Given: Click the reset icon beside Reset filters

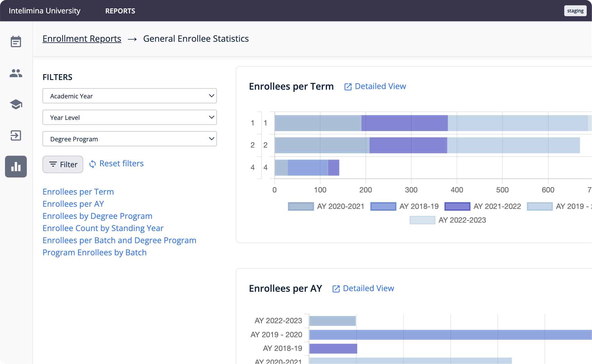Looking at the screenshot, I should tap(93, 164).
